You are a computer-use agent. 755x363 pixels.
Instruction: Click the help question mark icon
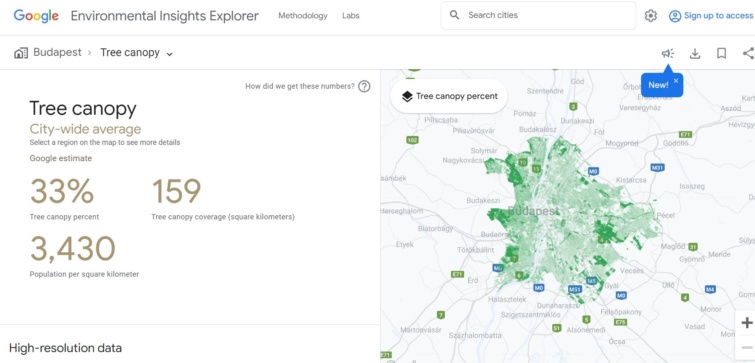click(364, 87)
